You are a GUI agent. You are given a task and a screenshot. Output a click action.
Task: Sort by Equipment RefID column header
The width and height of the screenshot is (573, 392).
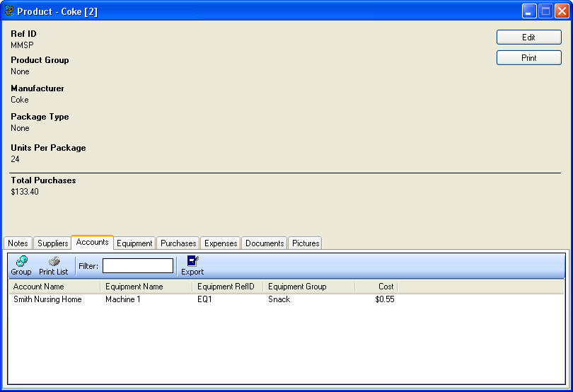pyautogui.click(x=227, y=287)
